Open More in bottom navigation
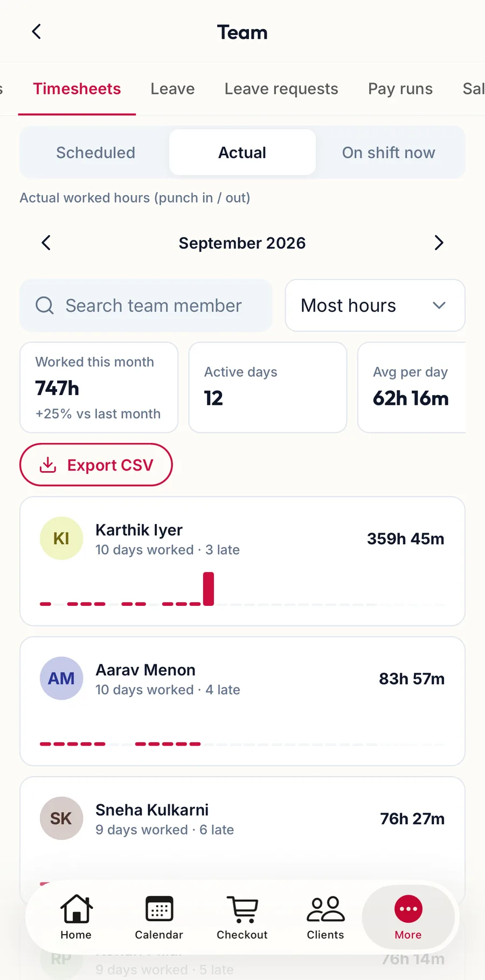 (408, 917)
